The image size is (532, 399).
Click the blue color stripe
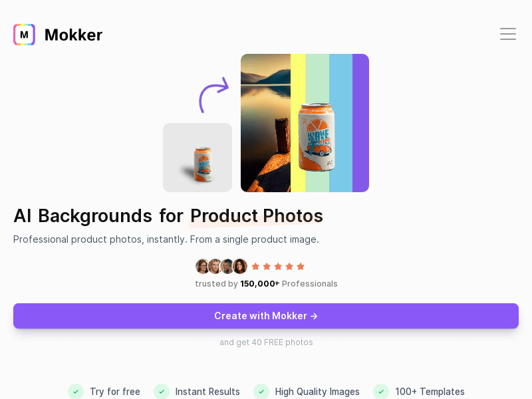click(340, 123)
